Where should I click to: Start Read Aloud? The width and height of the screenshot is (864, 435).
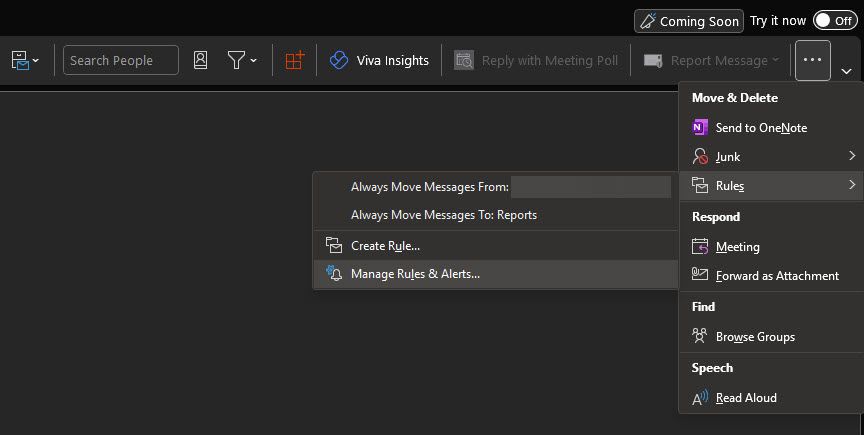745,398
